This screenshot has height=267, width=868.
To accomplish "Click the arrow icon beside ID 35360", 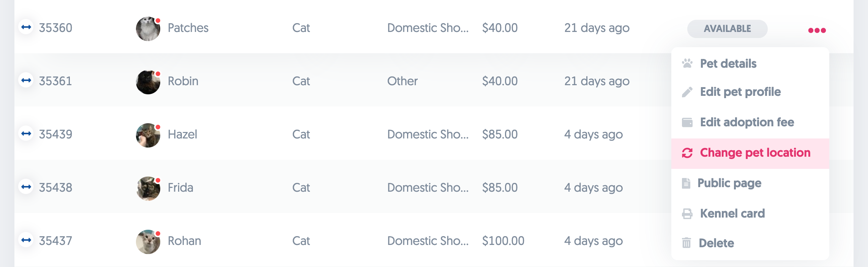I will 26,27.
